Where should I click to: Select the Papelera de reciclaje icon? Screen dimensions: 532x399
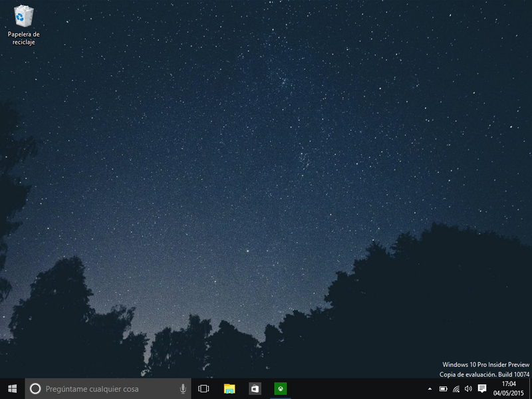[24, 25]
